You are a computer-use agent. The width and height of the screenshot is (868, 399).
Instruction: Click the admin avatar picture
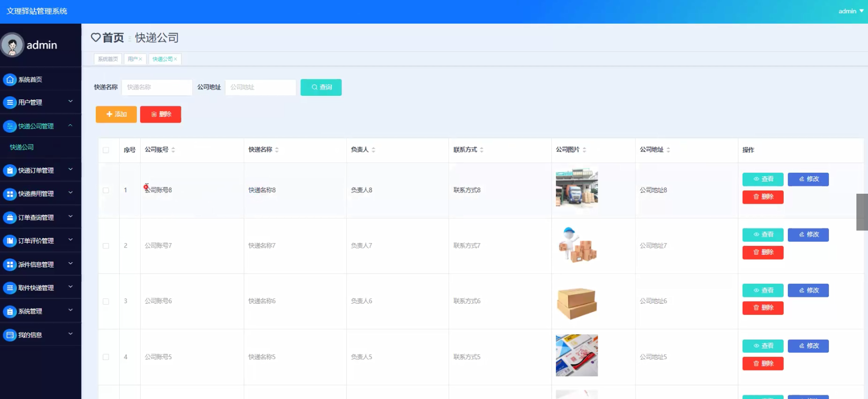(12, 45)
